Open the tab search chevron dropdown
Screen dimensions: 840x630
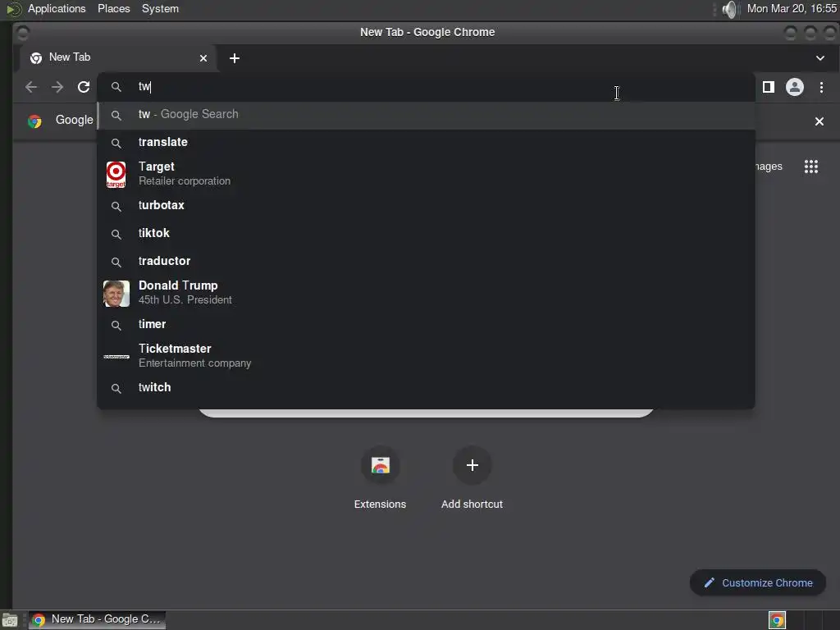click(820, 58)
